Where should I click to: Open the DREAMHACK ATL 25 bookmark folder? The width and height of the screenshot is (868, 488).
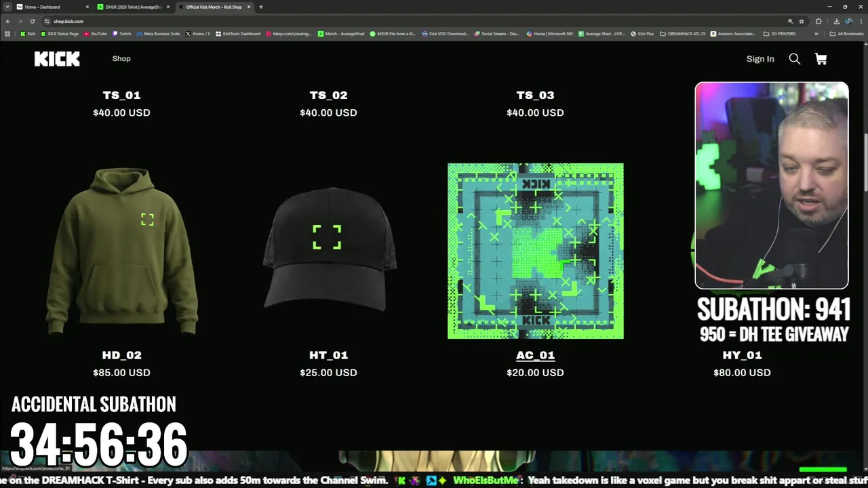684,33
